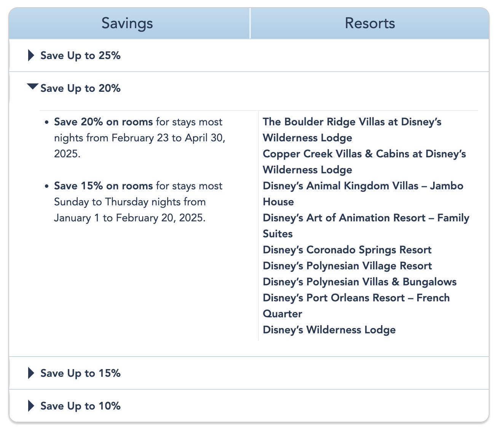Choose Disney's Polynesian Villas & Bungalows
Viewport: 504px width, 432px height.
point(359,282)
